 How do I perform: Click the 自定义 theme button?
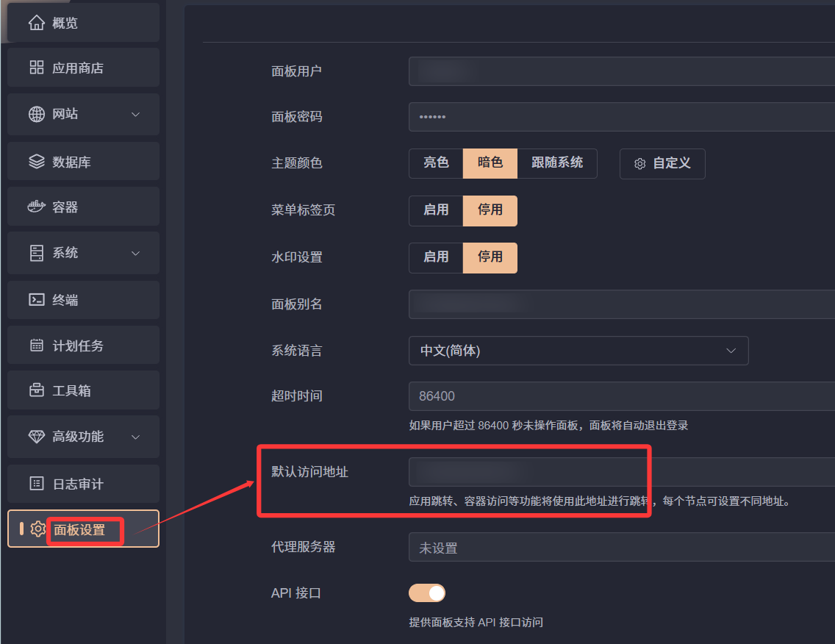pyautogui.click(x=662, y=163)
